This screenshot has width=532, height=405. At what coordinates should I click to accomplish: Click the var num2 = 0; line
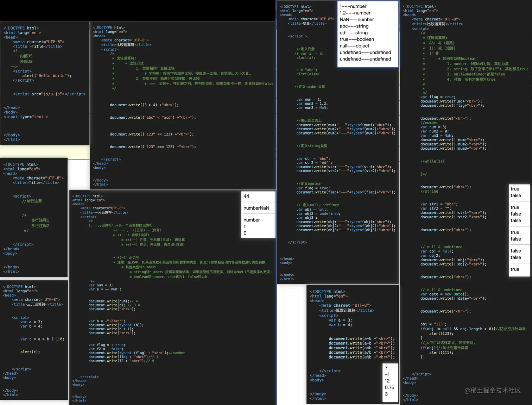click(x=435, y=131)
